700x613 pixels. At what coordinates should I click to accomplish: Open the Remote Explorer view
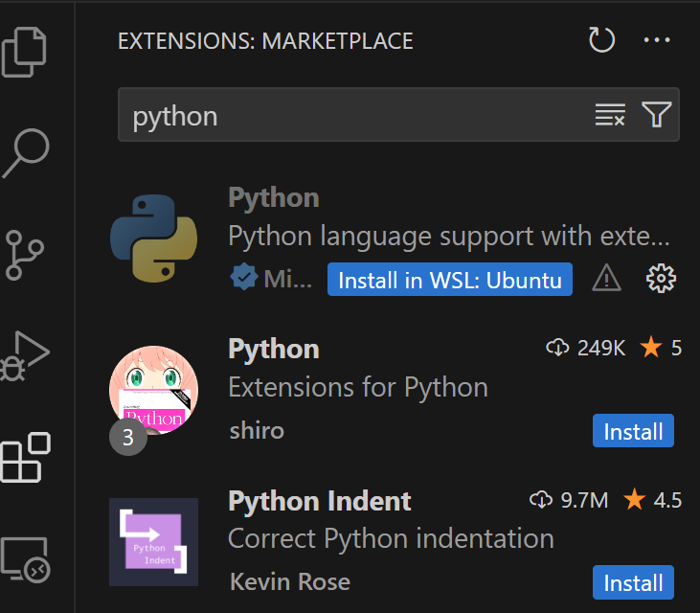point(26,559)
